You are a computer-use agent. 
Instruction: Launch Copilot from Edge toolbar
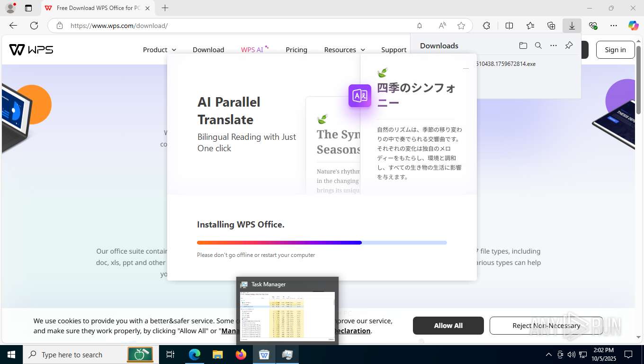coord(634,26)
